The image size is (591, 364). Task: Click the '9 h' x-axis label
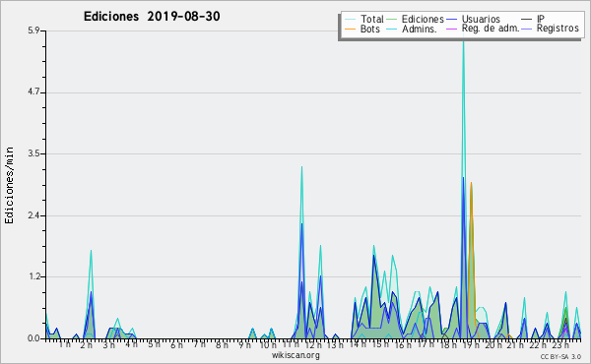click(x=244, y=345)
